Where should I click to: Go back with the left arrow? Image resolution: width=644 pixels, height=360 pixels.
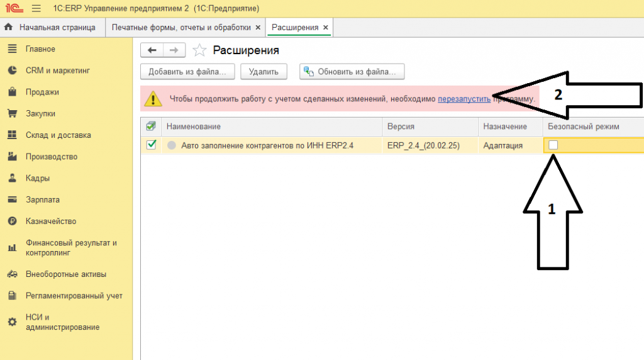click(x=152, y=50)
